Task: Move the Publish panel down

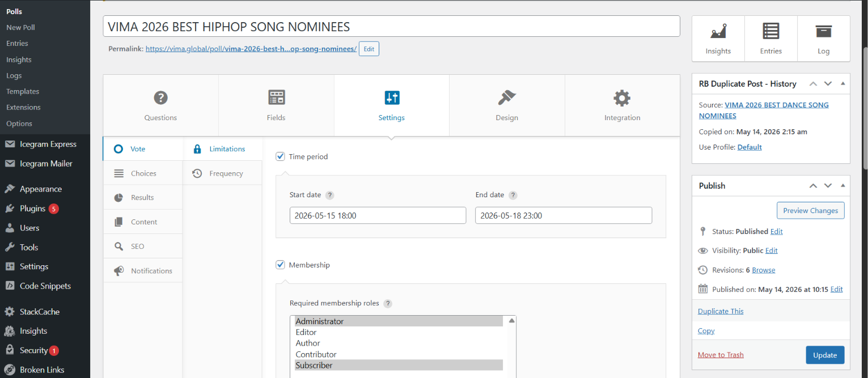Action: pyautogui.click(x=828, y=186)
